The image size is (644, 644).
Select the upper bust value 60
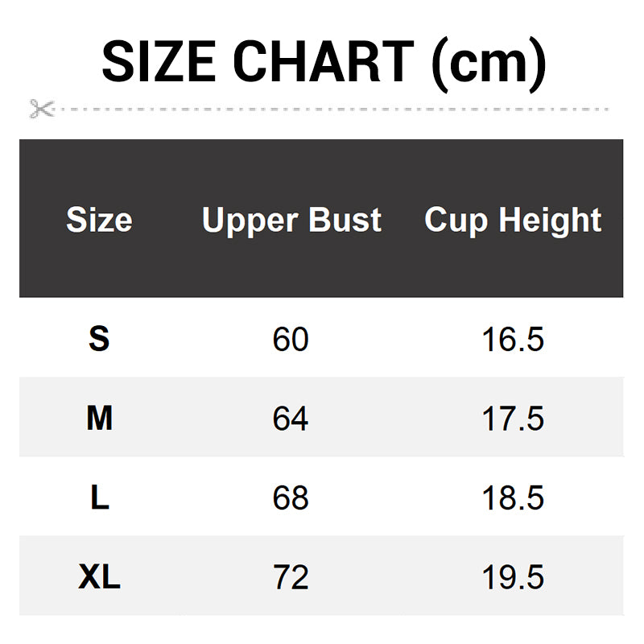click(x=291, y=340)
